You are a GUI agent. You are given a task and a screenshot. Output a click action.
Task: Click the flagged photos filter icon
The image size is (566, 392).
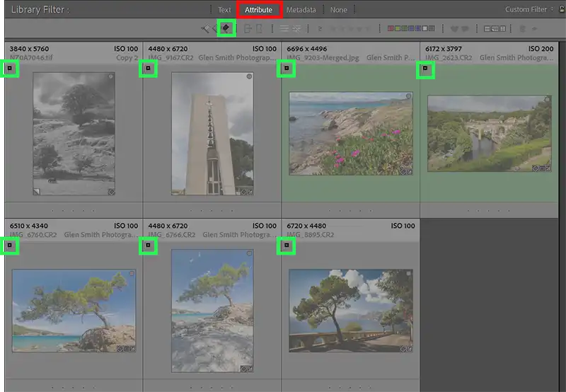tap(206, 28)
